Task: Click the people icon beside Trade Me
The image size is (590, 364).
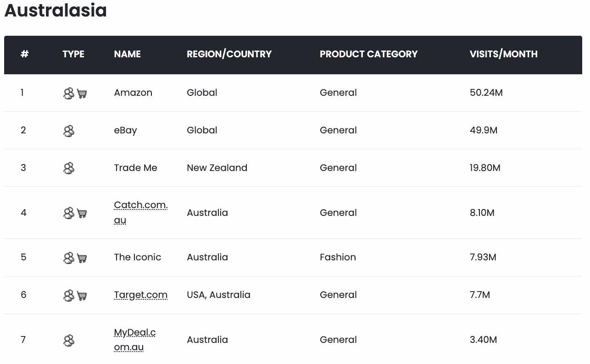Action: click(69, 168)
